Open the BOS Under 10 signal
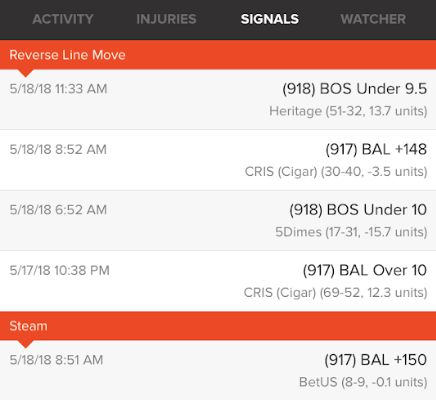This screenshot has height=400, width=436. tap(218, 220)
